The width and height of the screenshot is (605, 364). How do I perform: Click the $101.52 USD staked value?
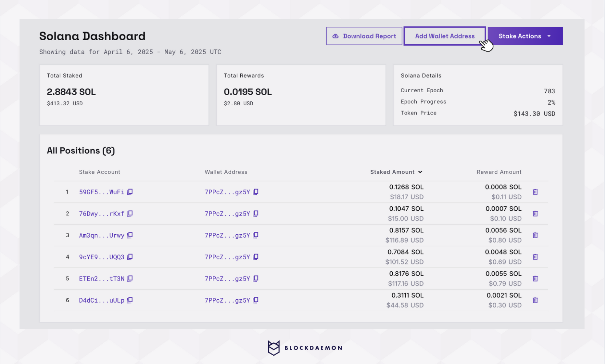404,262
